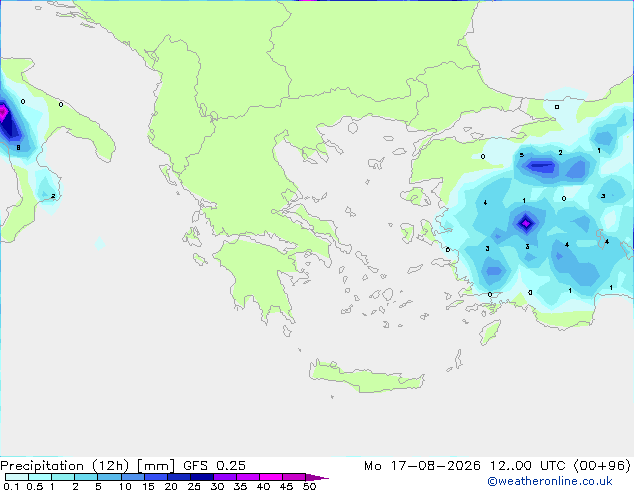Click the 20–25 mm legend swatch

click(178, 477)
